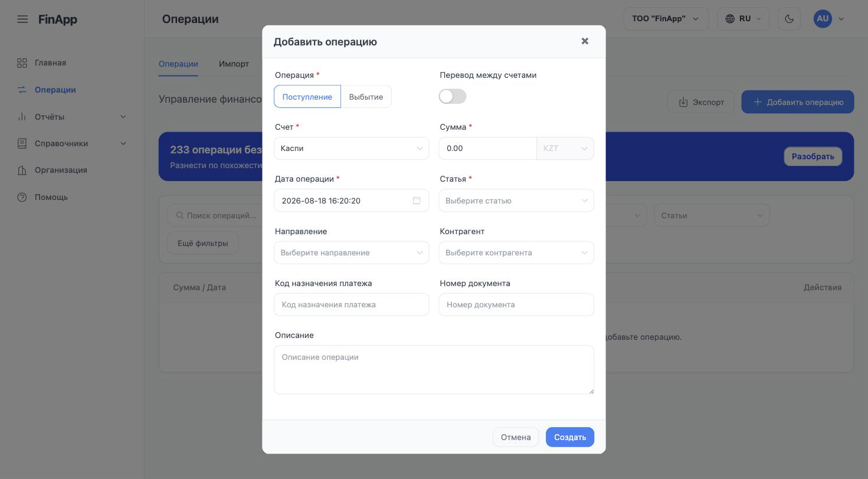Open the Счет dropdown showing Каспи
Viewport: 868px width, 479px height.
(x=352, y=149)
